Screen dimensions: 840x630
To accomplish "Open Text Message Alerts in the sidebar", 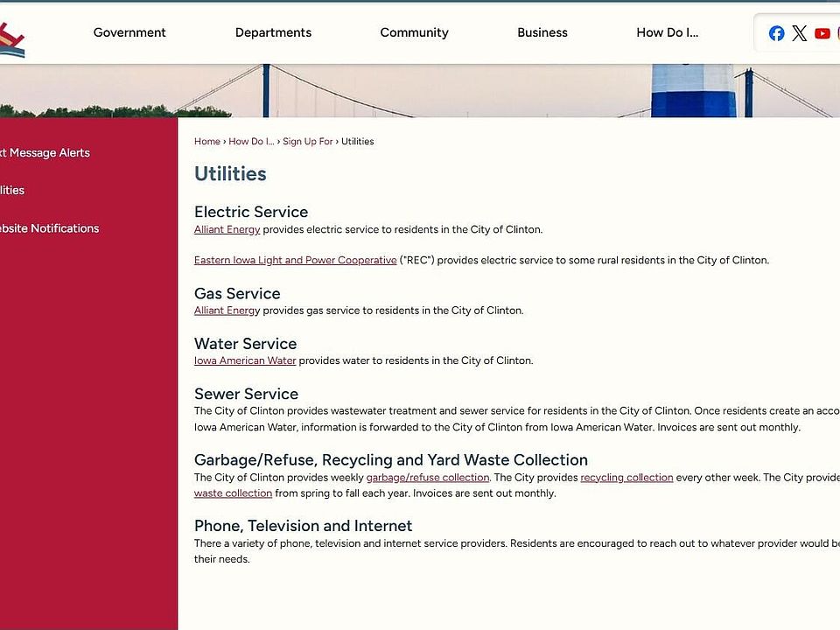I will click(x=45, y=152).
